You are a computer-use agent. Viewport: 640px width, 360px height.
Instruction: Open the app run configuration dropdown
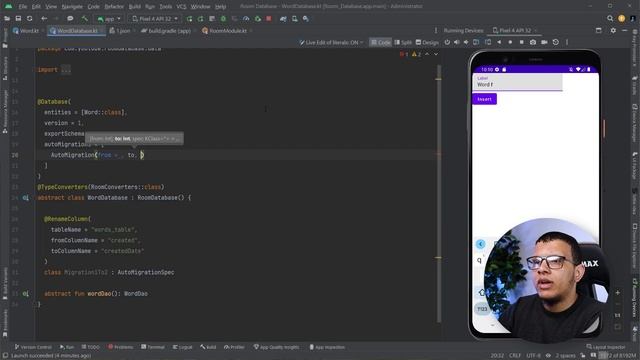pos(109,19)
